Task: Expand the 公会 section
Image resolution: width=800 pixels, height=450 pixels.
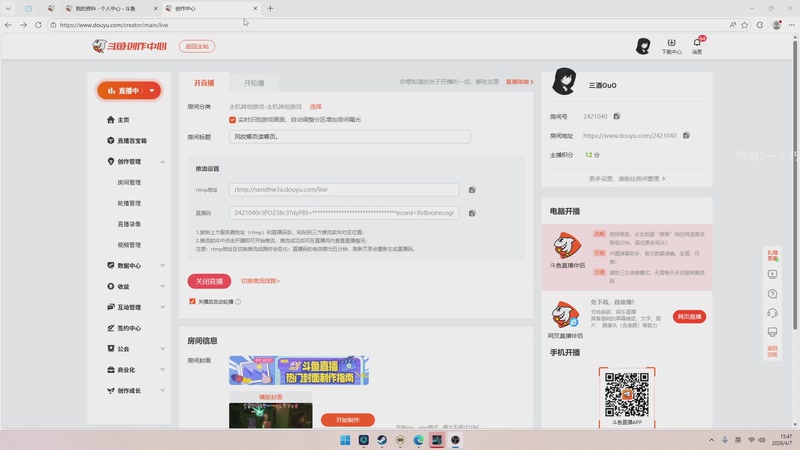Action: point(163,348)
